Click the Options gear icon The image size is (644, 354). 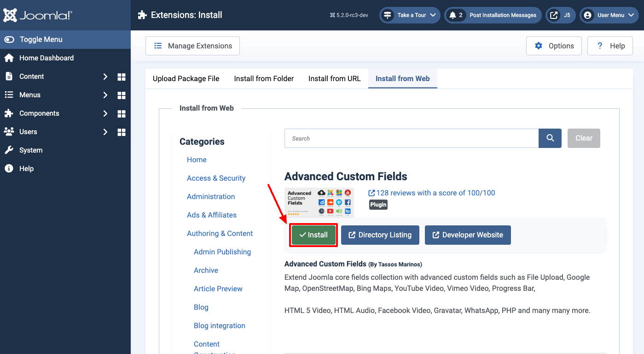539,46
